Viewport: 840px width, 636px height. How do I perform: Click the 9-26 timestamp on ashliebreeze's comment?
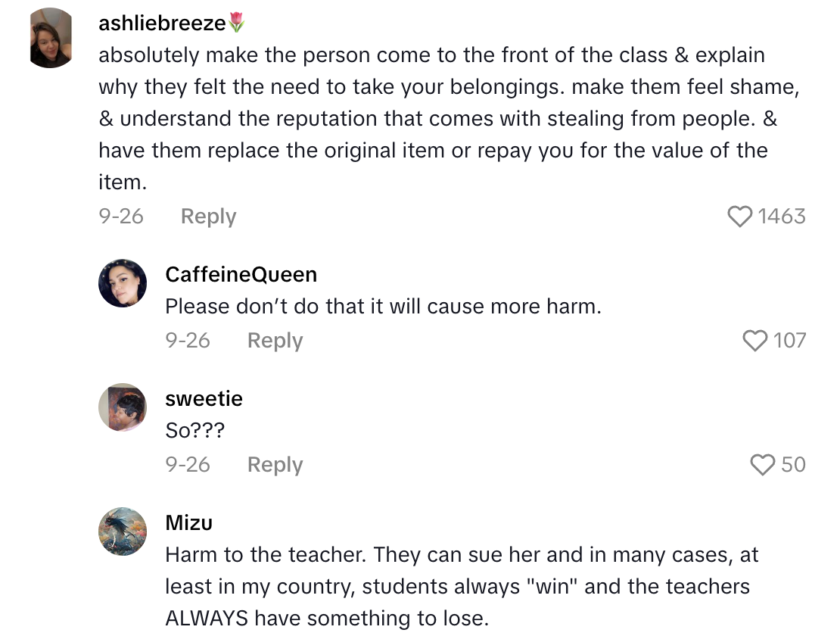[x=121, y=216]
